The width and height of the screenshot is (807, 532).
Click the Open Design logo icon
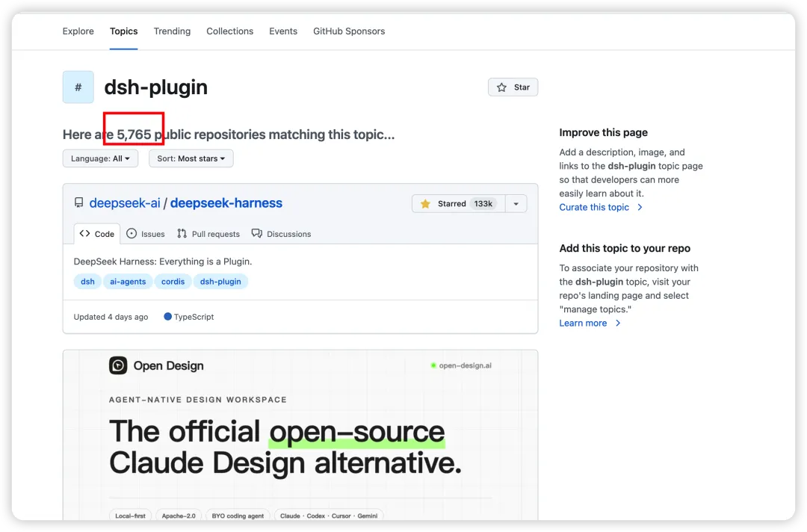coord(118,366)
